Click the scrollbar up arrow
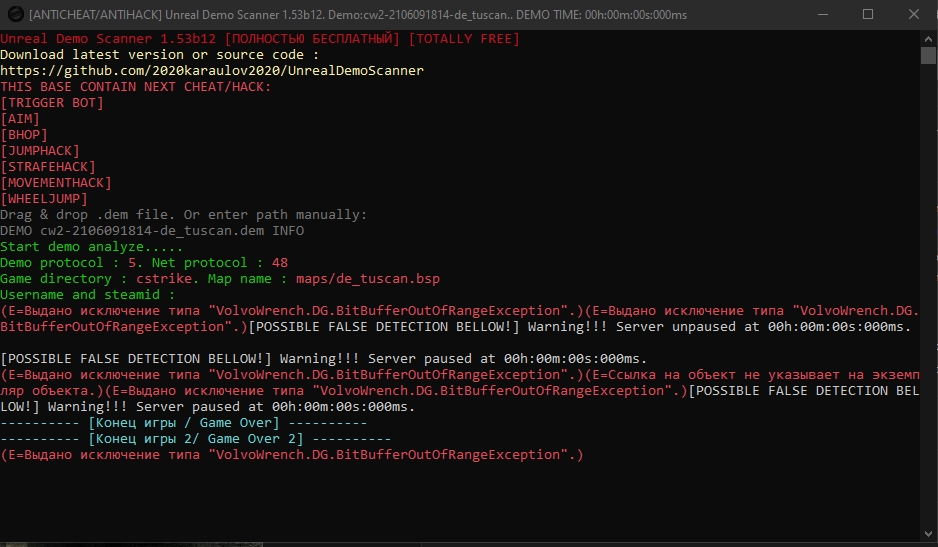938x547 pixels. 928,39
